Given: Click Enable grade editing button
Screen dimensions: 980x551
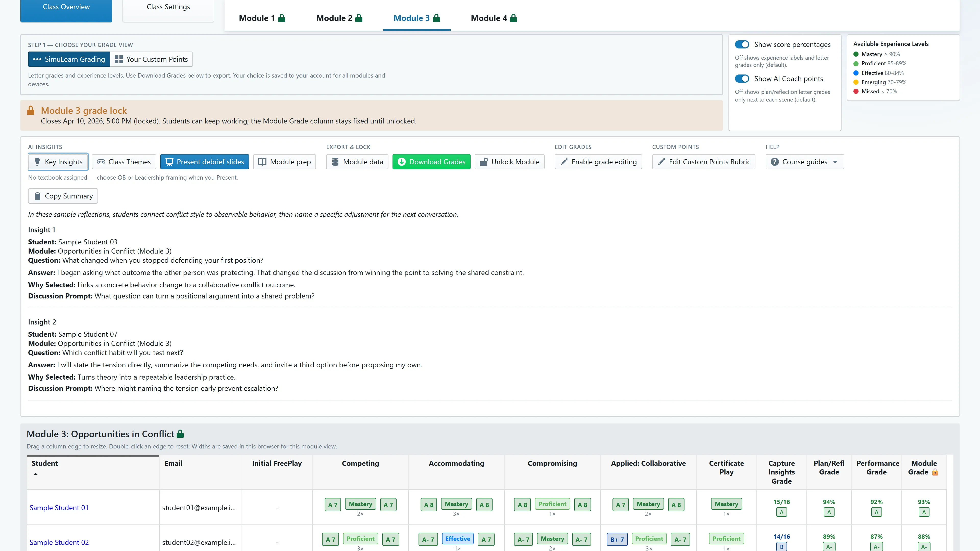Looking at the screenshot, I should coord(598,162).
